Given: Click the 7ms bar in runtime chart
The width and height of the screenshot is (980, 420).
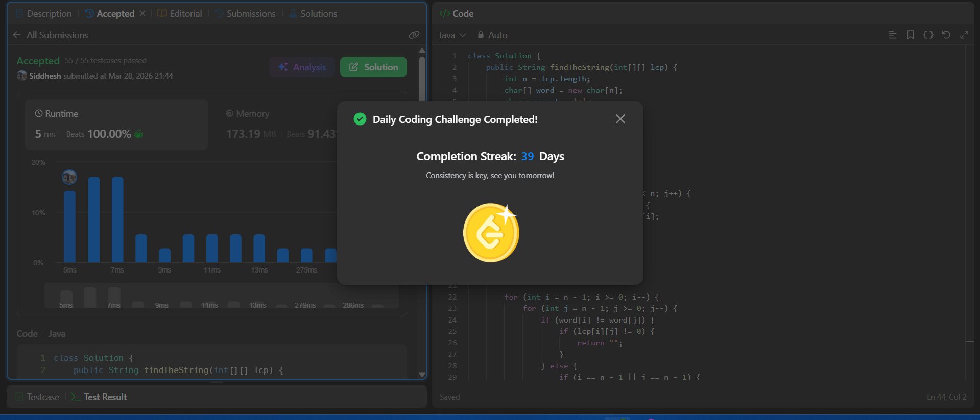Looking at the screenshot, I should tap(117, 219).
